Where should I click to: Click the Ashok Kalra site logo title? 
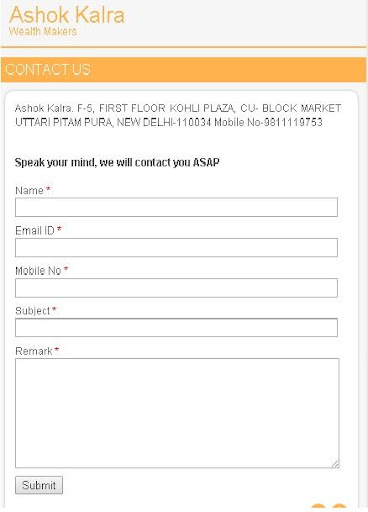[x=67, y=15]
